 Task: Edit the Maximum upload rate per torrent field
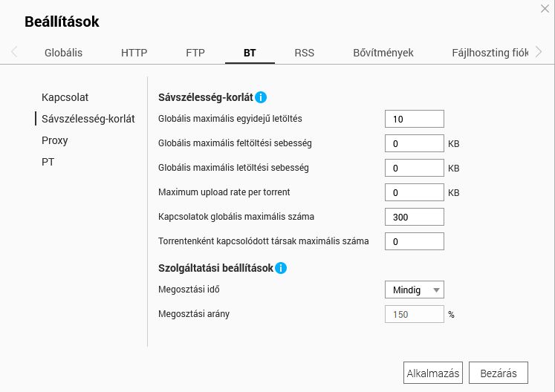pos(415,192)
